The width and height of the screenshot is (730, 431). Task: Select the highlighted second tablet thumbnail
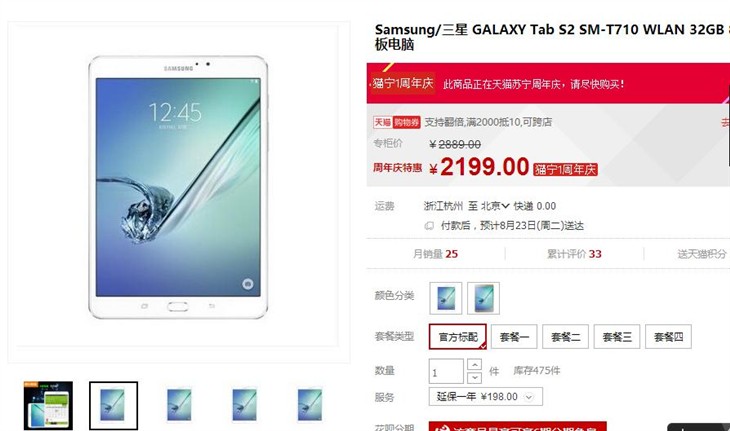click(x=114, y=405)
